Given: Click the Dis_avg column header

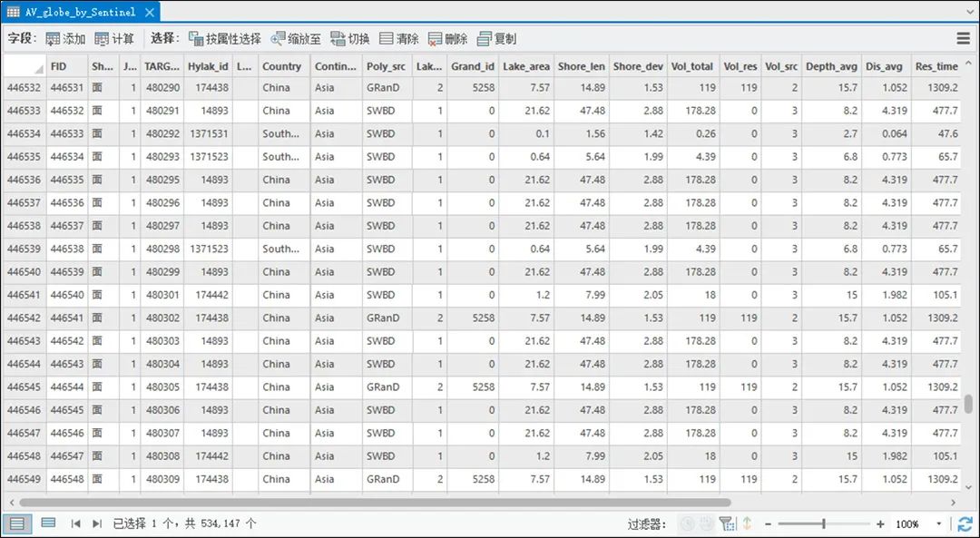Looking at the screenshot, I should pyautogui.click(x=887, y=66).
